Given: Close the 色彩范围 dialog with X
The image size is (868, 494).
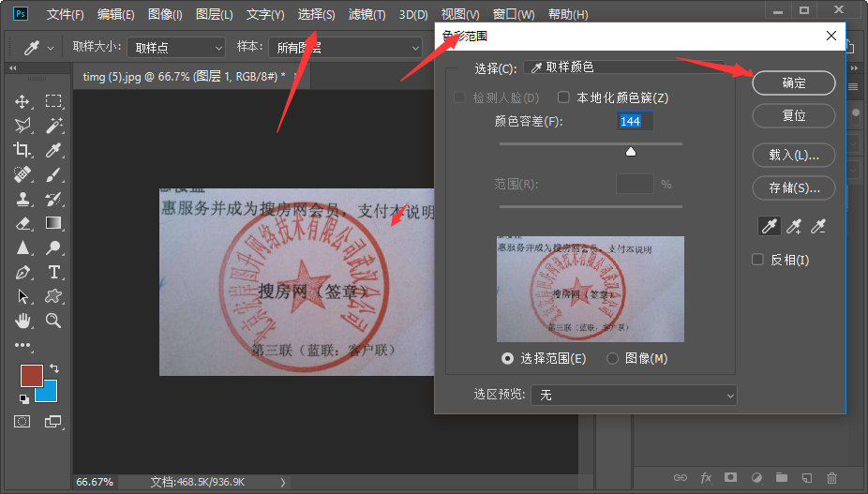Looking at the screenshot, I should (x=831, y=36).
